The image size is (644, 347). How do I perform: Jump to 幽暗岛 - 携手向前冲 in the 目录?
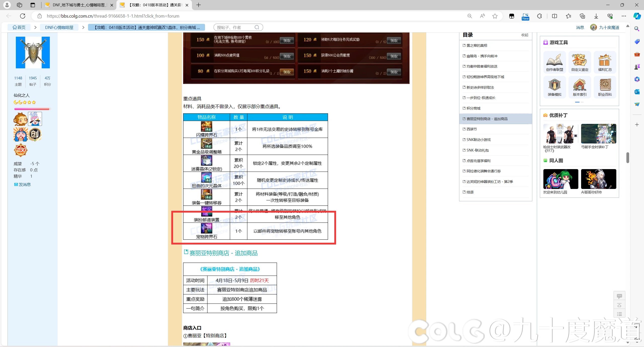(482, 56)
